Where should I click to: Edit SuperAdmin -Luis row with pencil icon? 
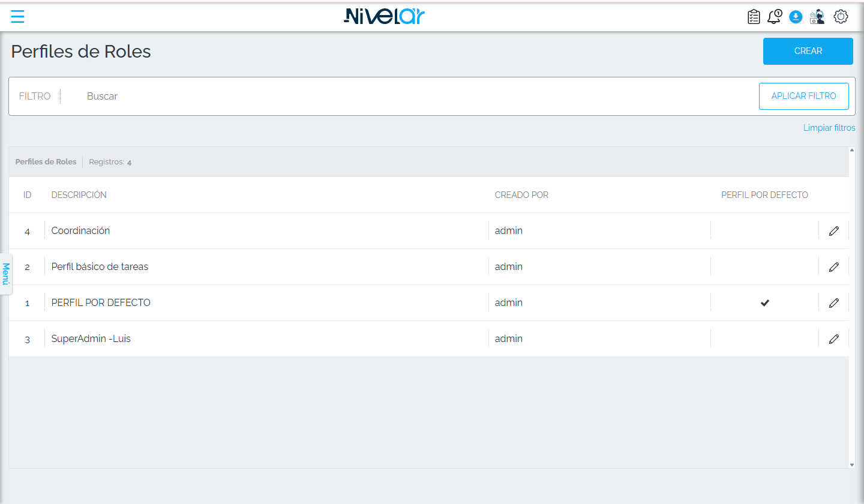pos(833,339)
